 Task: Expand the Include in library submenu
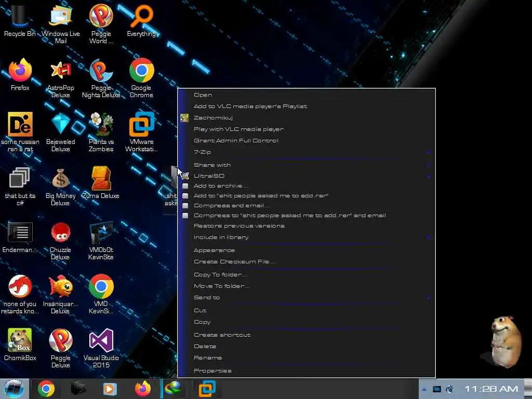tap(307, 237)
